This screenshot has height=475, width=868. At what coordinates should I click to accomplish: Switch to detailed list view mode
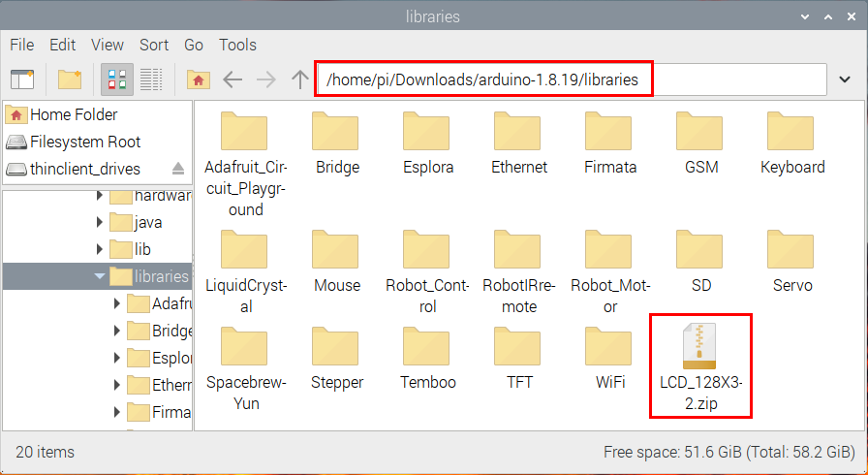coord(150,79)
